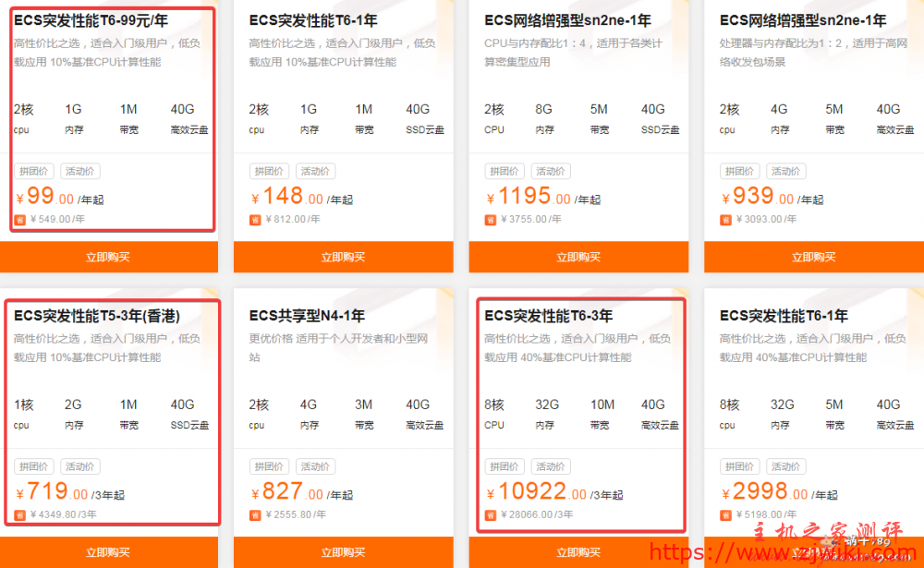The width and height of the screenshot is (924, 568).
Task: Click the ¥827 price on the N4 card
Action: click(286, 492)
